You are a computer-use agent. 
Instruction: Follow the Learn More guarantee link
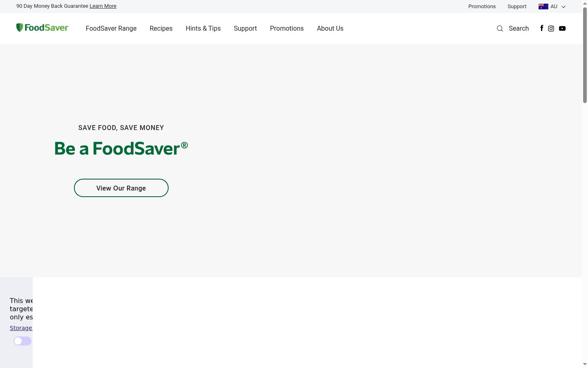point(103,6)
